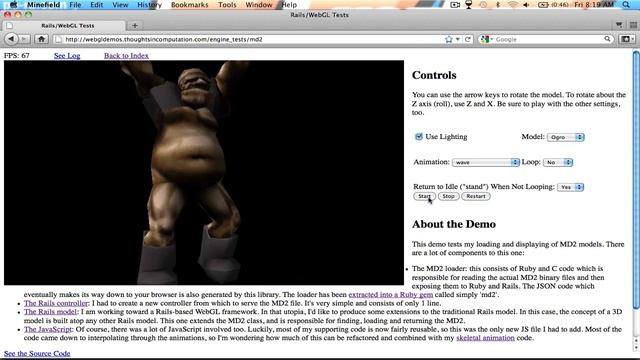Open the History menu
The image size is (640, 360).
pyautogui.click(x=149, y=4)
